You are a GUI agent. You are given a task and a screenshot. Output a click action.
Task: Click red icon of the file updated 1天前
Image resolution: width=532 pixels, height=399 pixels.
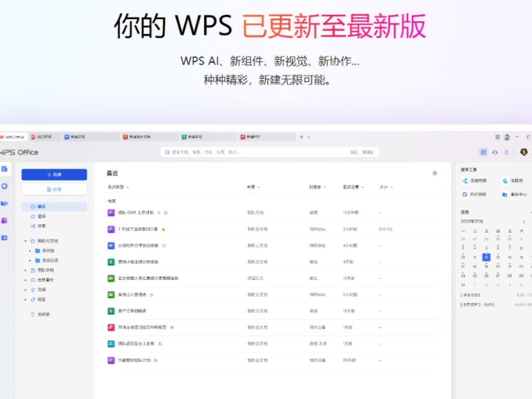[x=111, y=328]
